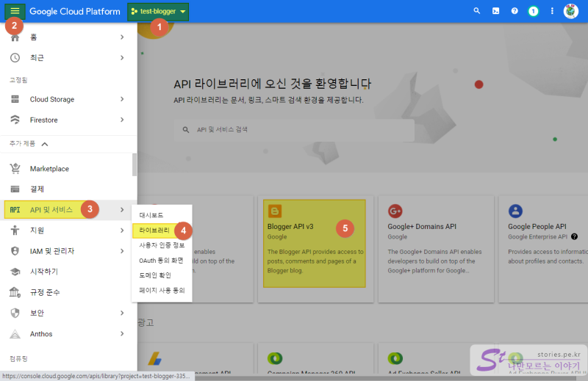Image resolution: width=588 pixels, height=381 pixels.
Task: Click the Anthos triangle icon
Action: 15,334
